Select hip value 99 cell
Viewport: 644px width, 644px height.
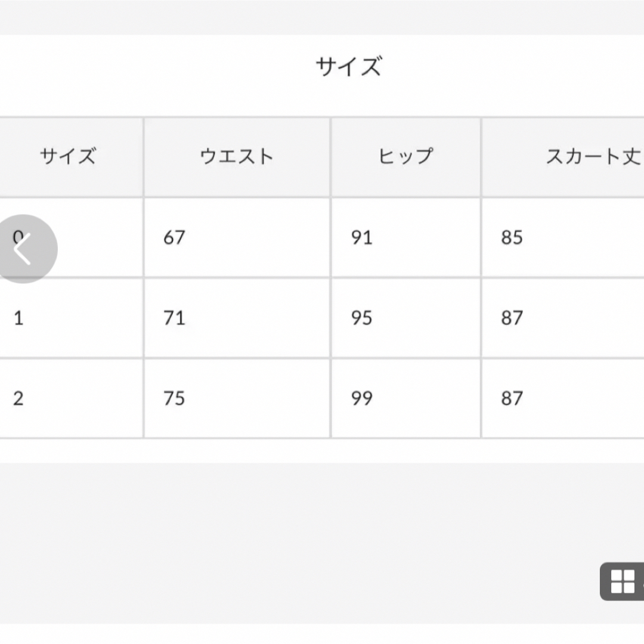pyautogui.click(x=406, y=399)
